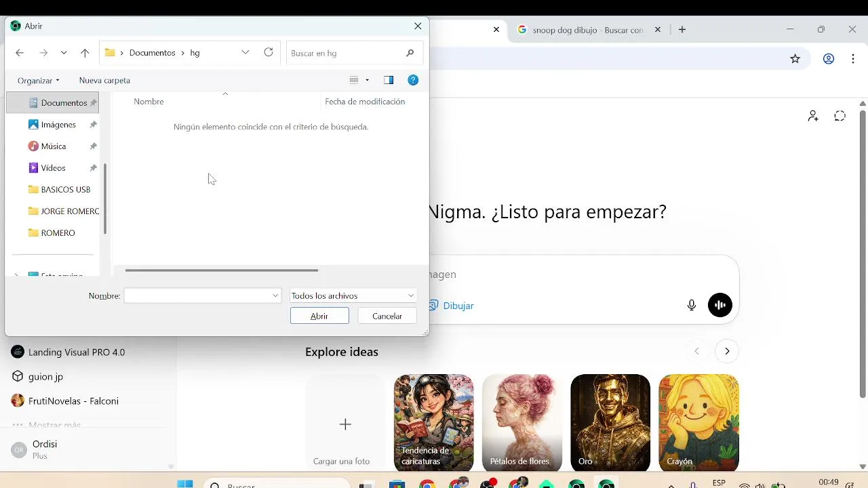The width and height of the screenshot is (868, 488).
Task: Open dialog help icon
Action: click(413, 80)
